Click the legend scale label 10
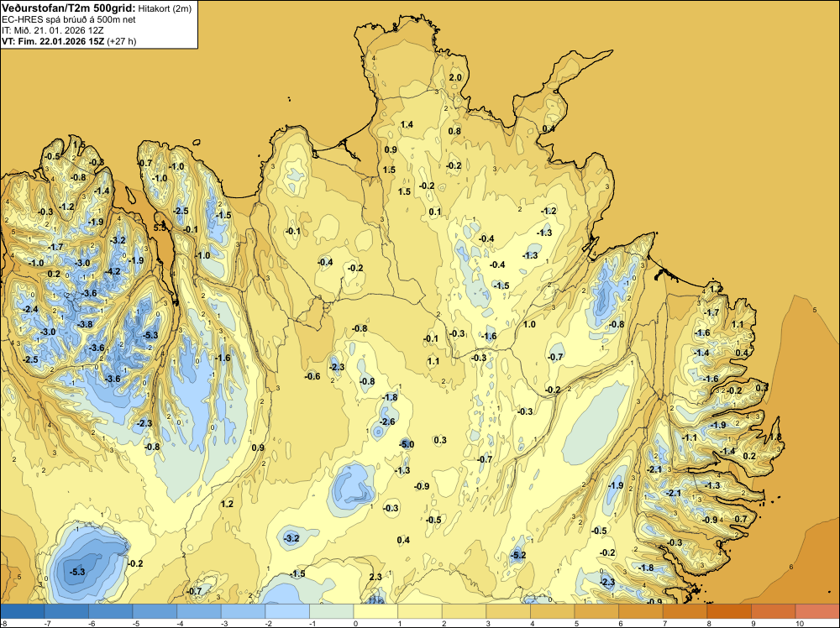This screenshot has height=628, width=840. tap(800, 623)
